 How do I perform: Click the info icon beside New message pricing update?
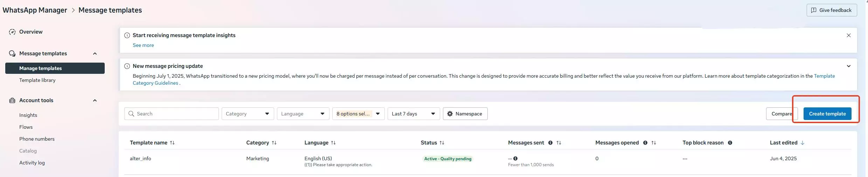pyautogui.click(x=127, y=66)
